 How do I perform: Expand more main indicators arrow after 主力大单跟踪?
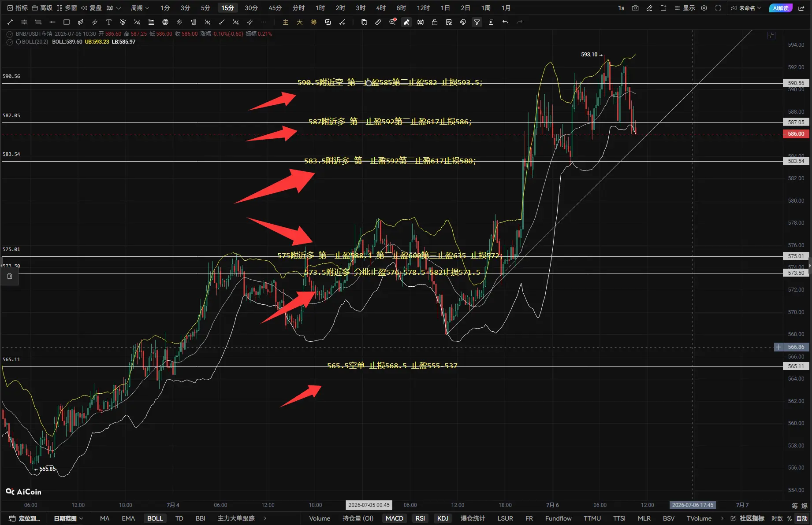click(265, 518)
